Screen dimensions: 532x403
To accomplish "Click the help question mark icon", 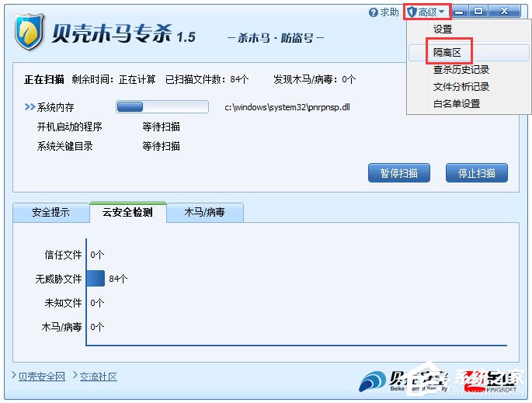I will click(x=373, y=12).
